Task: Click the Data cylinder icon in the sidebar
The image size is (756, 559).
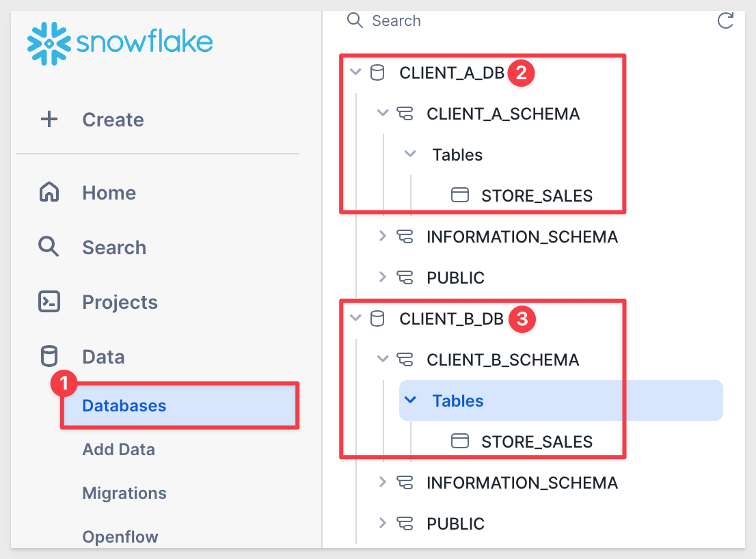Action: click(x=49, y=356)
